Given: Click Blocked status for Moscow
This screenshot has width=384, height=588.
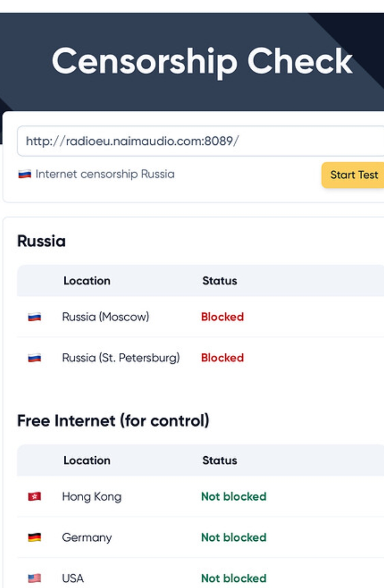Looking at the screenshot, I should click(223, 317).
